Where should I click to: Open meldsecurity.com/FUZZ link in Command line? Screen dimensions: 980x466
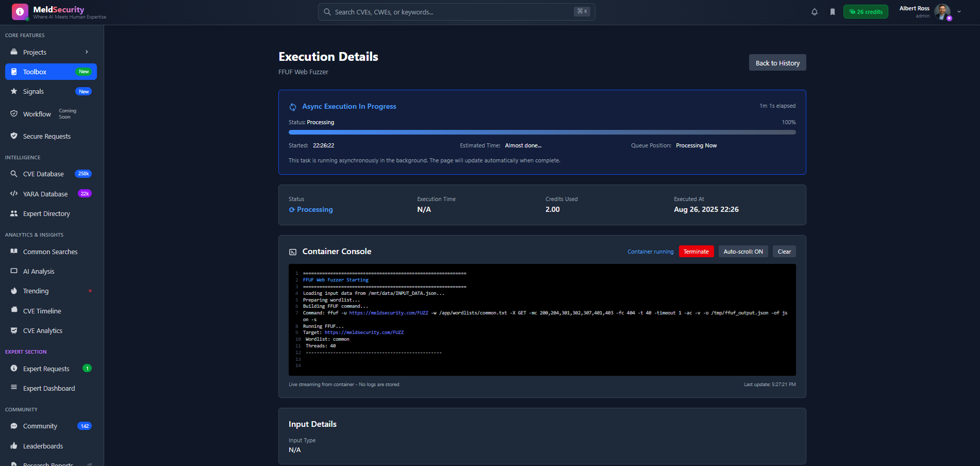coord(389,313)
